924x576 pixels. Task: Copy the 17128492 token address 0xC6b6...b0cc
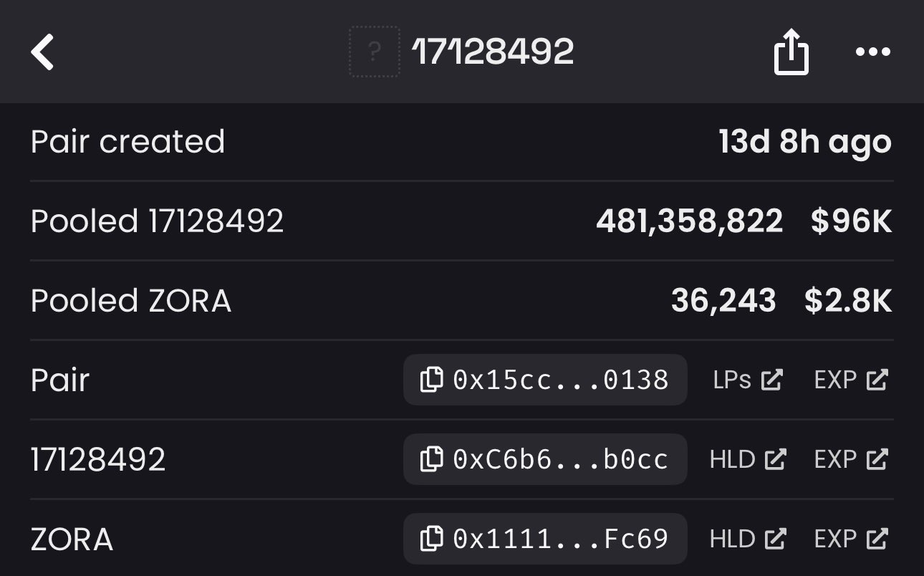point(431,459)
